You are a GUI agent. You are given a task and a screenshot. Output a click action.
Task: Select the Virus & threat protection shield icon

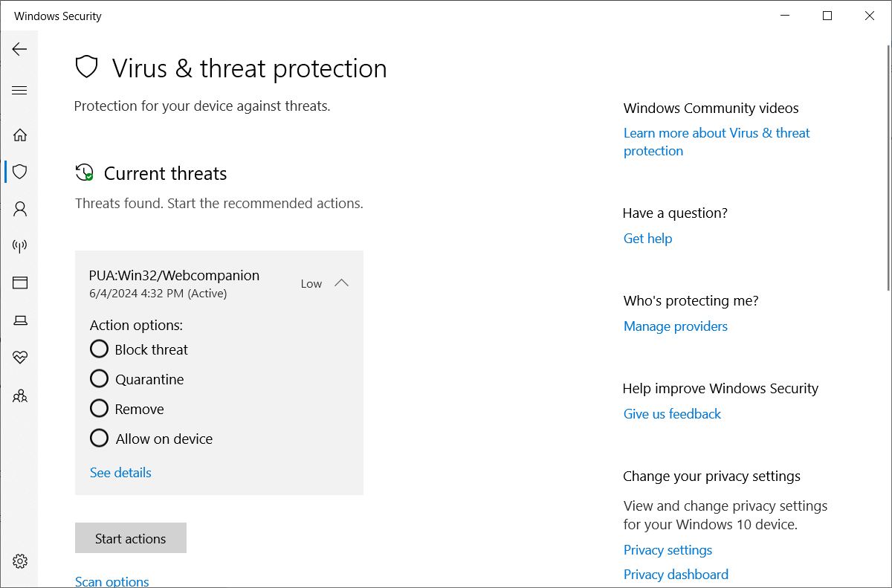click(20, 172)
